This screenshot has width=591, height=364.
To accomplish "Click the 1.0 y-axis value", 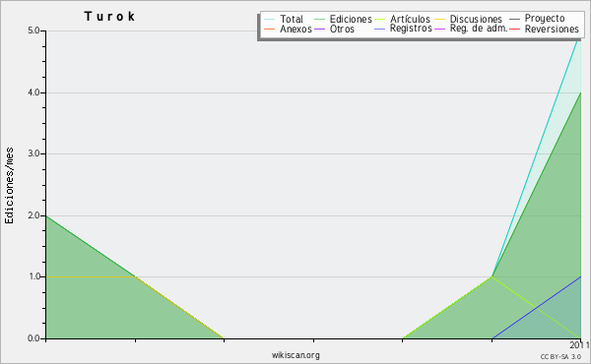I will point(33,276).
